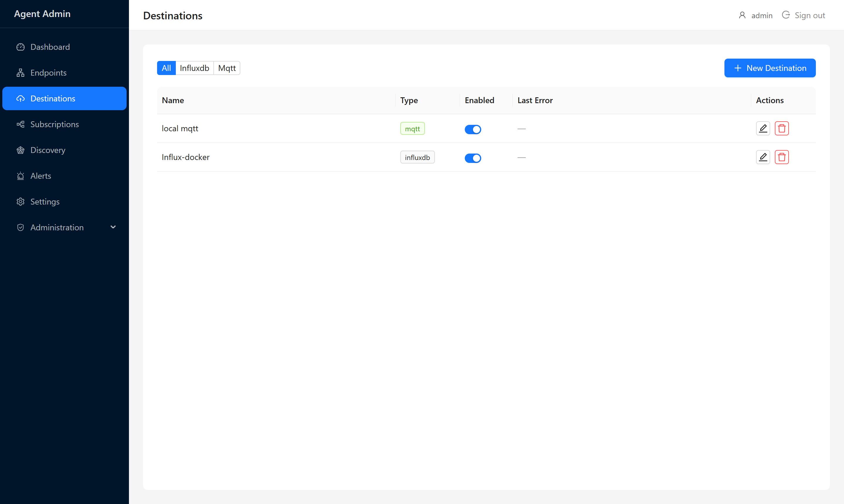Go to Endpoints in the sidebar
The height and width of the screenshot is (504, 844).
point(64,73)
